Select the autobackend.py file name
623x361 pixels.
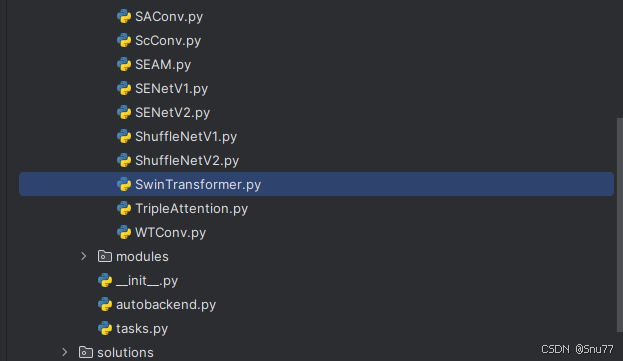(x=166, y=305)
